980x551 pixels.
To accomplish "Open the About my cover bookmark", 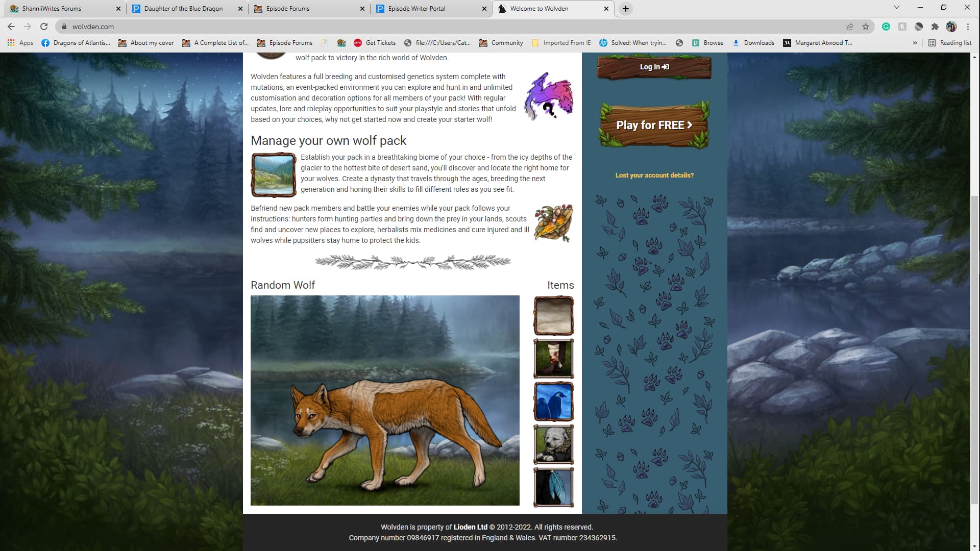I will click(146, 43).
